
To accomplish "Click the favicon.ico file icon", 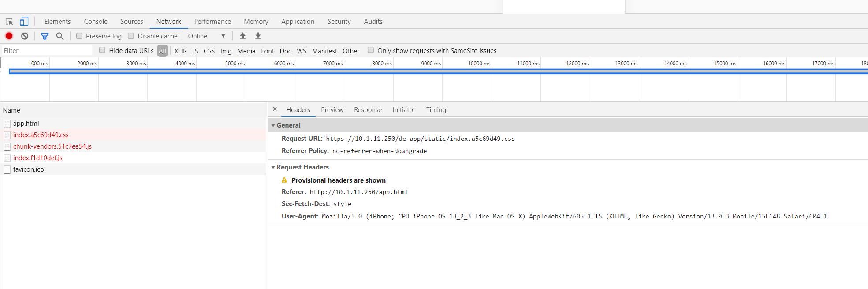I will pos(7,169).
